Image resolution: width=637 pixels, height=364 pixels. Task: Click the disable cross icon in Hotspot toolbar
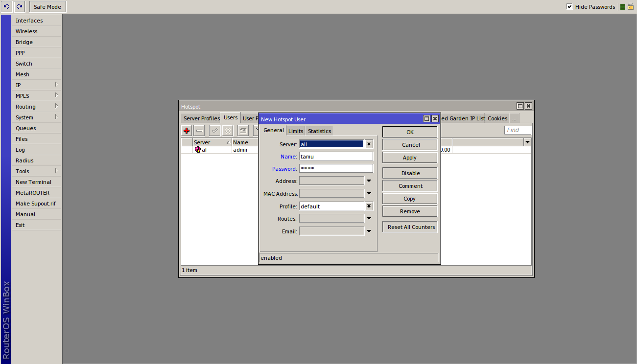point(227,131)
